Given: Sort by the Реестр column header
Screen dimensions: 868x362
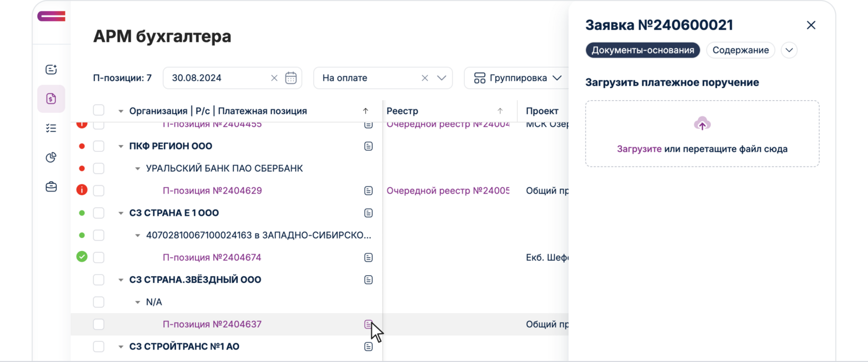Looking at the screenshot, I should coord(402,111).
